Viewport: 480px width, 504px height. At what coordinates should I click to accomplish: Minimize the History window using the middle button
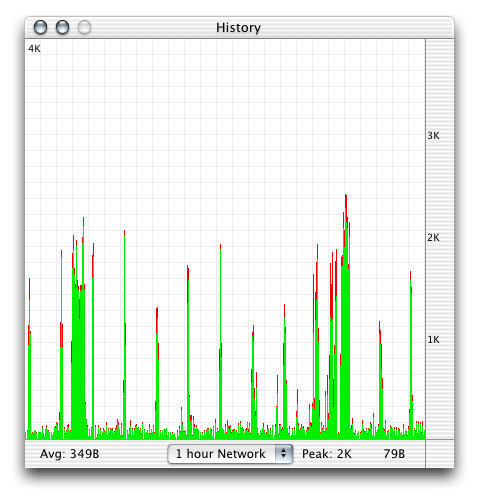62,27
